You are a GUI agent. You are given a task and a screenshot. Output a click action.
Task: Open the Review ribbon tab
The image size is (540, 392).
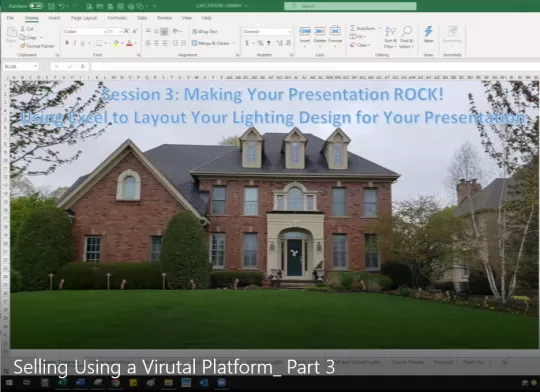click(164, 18)
